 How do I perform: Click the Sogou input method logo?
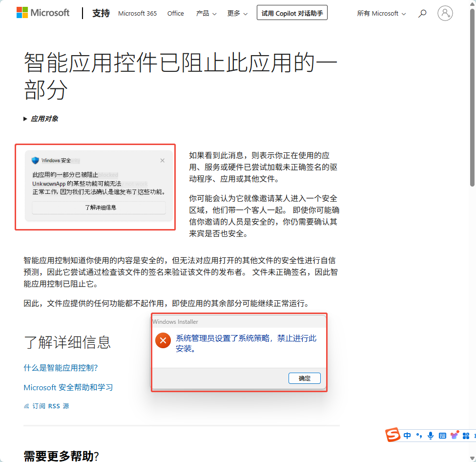coord(393,435)
